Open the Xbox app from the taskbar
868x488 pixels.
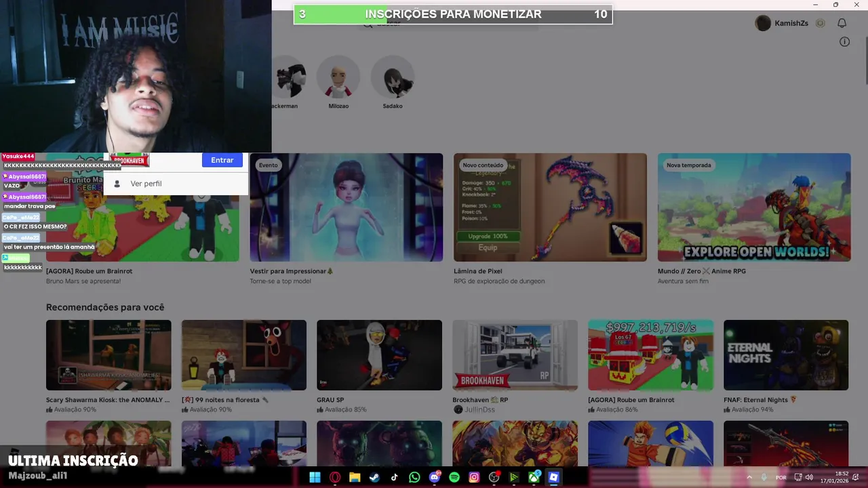534,477
